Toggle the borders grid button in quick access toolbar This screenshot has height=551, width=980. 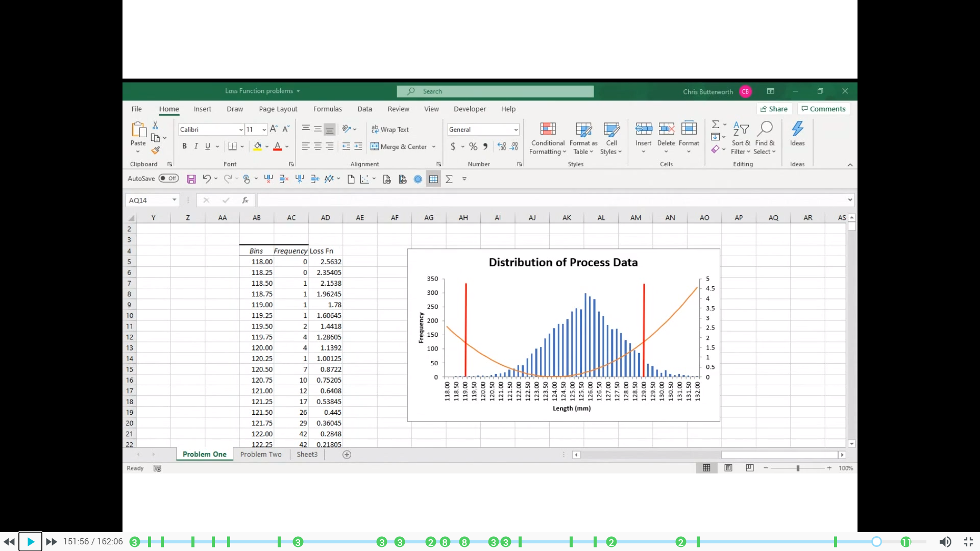pos(433,179)
